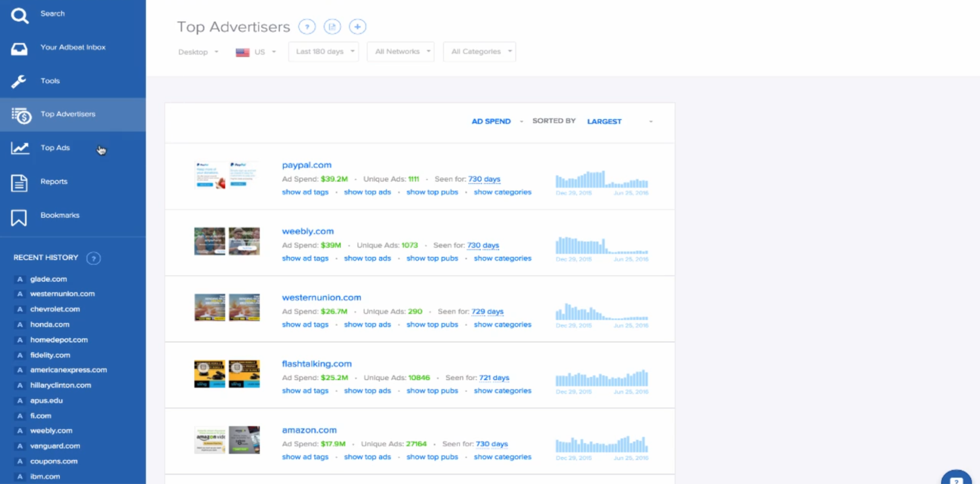The height and width of the screenshot is (484, 980).
Task: Open the Desktop device dropdown
Action: 198,52
